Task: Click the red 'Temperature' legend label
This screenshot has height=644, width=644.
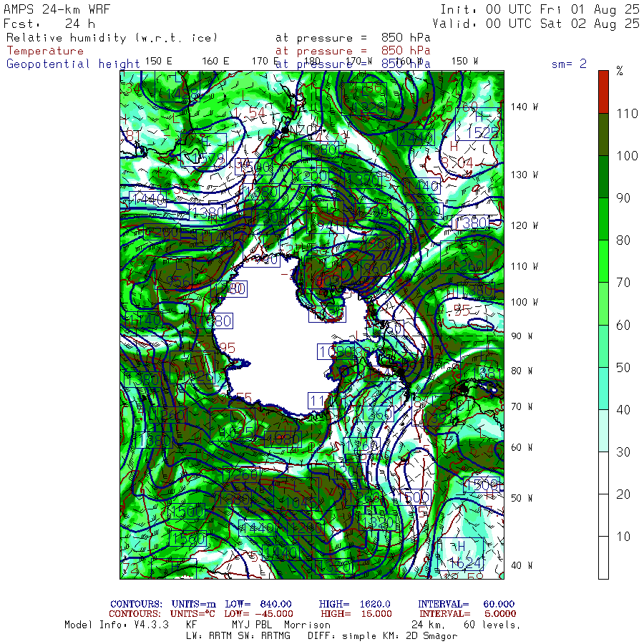Action: click(45, 51)
